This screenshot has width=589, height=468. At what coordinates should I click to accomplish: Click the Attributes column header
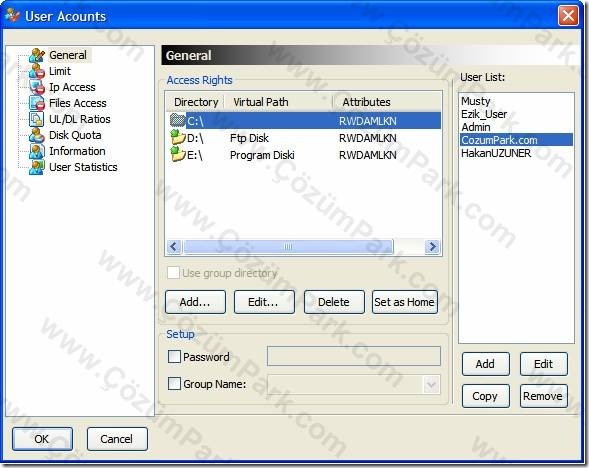pyautogui.click(x=387, y=102)
